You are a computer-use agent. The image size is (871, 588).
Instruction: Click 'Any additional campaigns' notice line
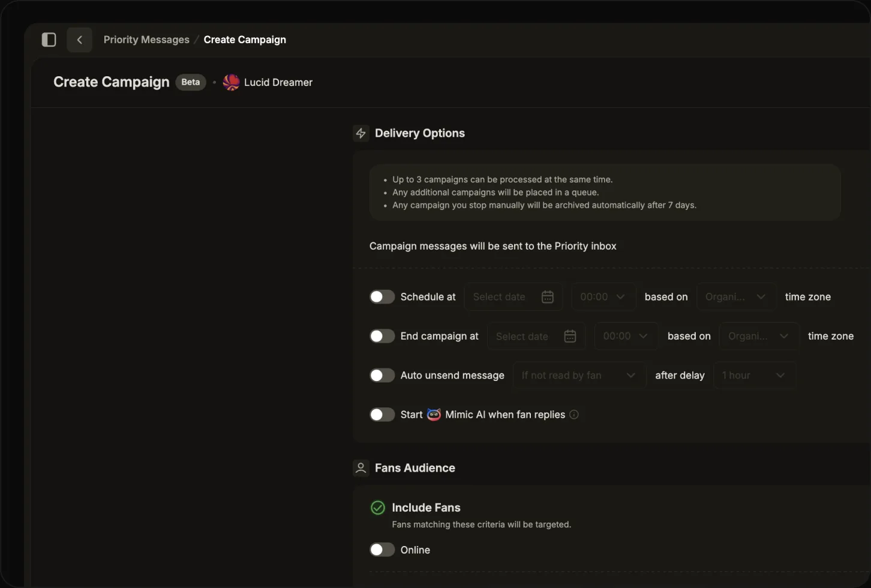[495, 192]
